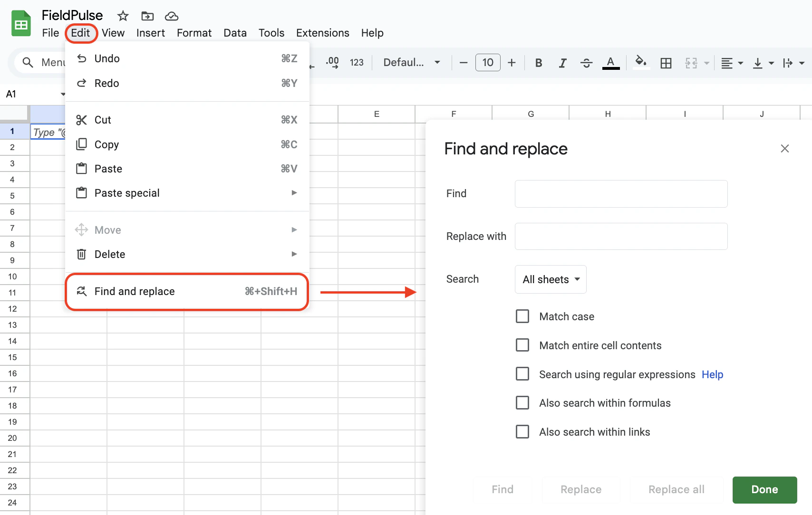Expand Paste special submenu

pos(187,193)
